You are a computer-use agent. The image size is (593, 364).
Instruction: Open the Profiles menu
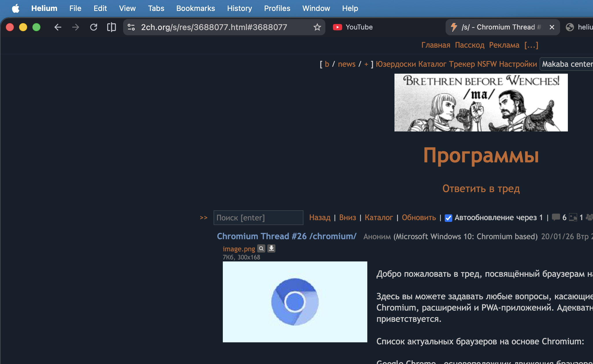(x=277, y=8)
